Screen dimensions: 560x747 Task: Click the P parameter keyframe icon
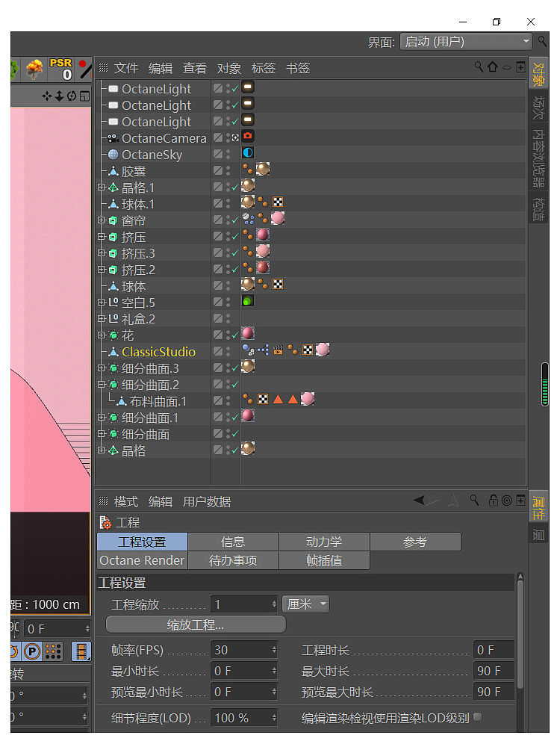click(32, 651)
